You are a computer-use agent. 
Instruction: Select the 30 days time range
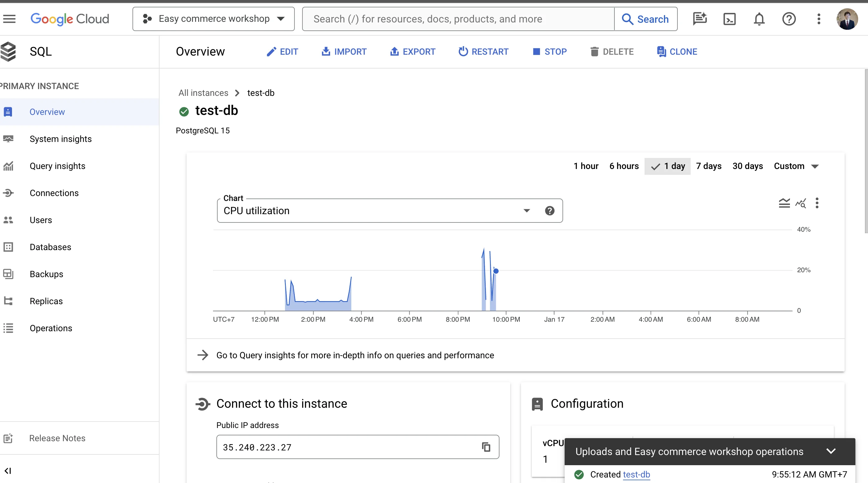click(748, 166)
